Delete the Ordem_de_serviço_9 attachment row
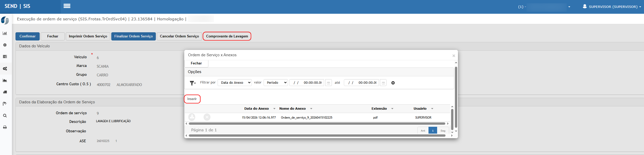This screenshot has height=155, width=644. (x=207, y=117)
